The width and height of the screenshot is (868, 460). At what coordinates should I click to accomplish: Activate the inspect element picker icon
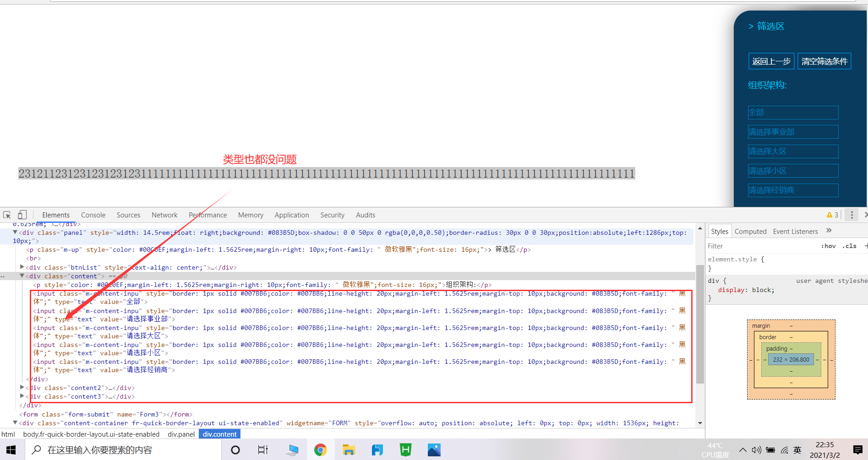tap(7, 215)
